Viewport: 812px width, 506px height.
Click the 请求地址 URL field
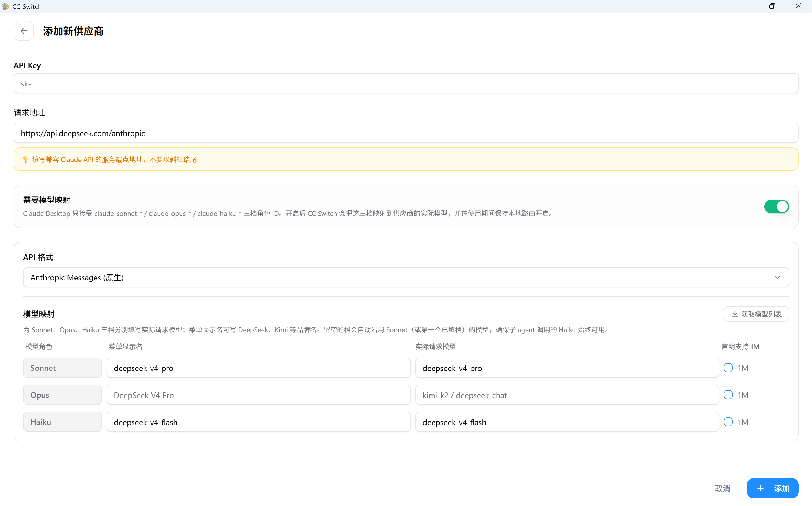click(x=406, y=133)
